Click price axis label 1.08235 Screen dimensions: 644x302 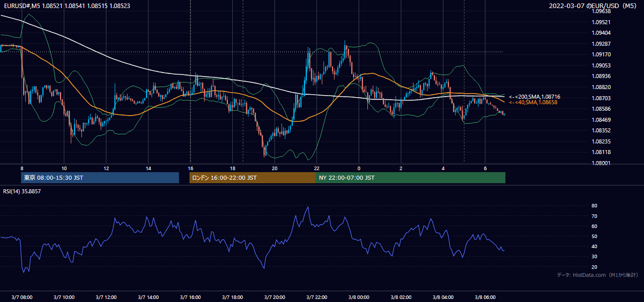pos(602,141)
